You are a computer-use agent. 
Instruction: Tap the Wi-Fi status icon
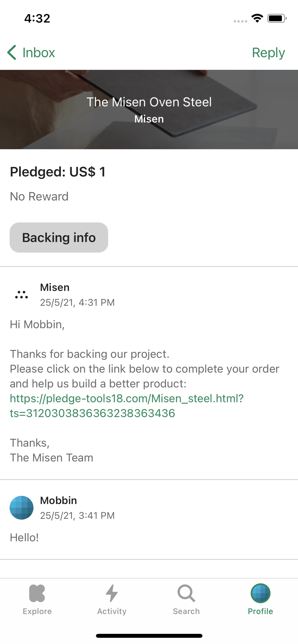[x=257, y=18]
